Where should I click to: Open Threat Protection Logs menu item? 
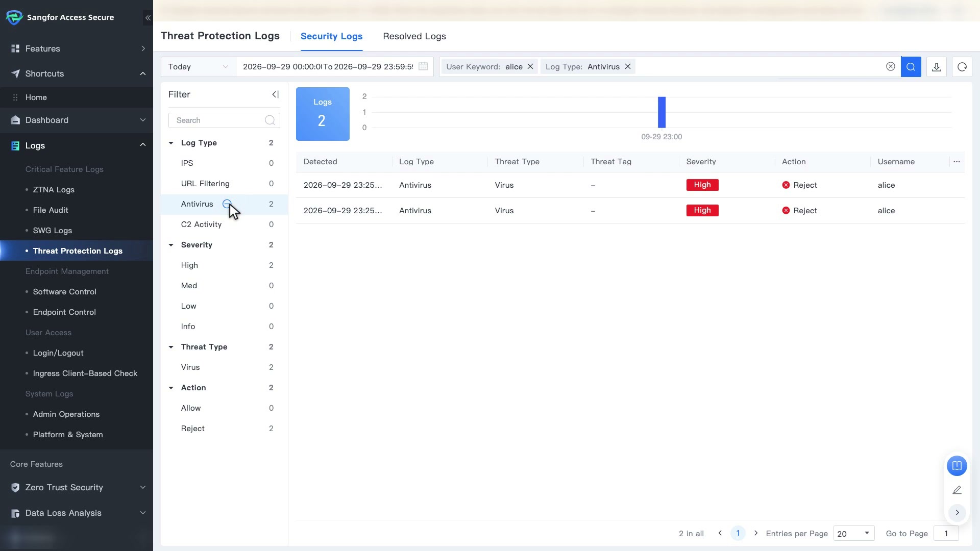click(x=78, y=251)
